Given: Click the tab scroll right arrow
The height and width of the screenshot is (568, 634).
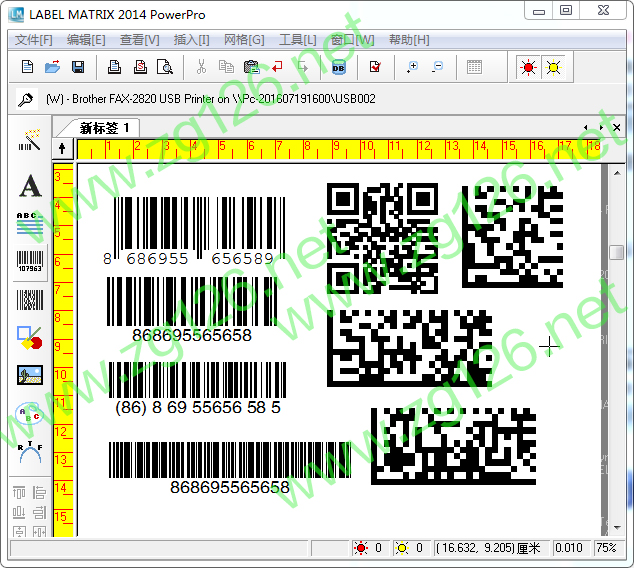Looking at the screenshot, I should (x=601, y=127).
